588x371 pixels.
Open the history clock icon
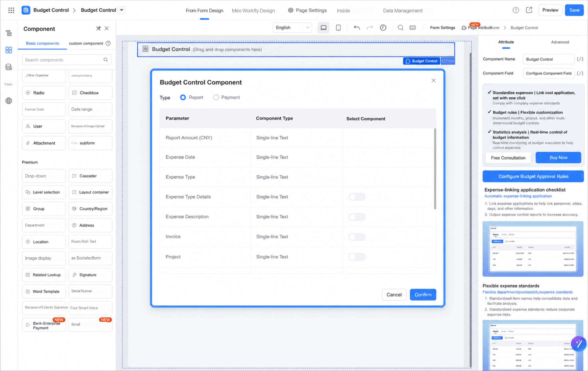tap(383, 28)
